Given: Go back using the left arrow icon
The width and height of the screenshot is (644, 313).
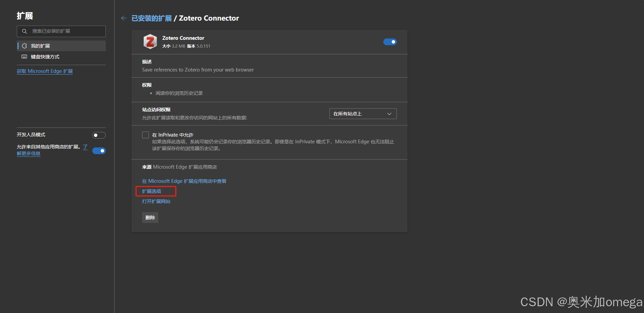Looking at the screenshot, I should pos(124,18).
